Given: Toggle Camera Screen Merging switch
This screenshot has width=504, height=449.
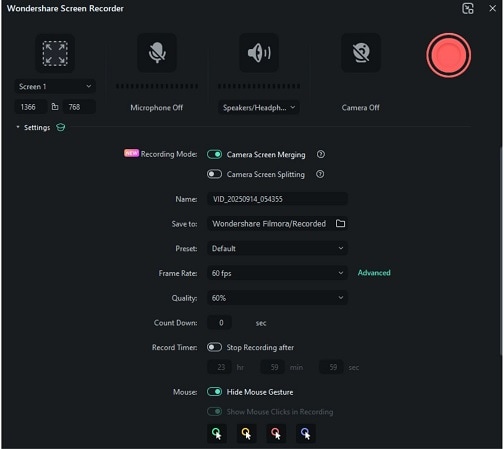Looking at the screenshot, I should (x=214, y=154).
